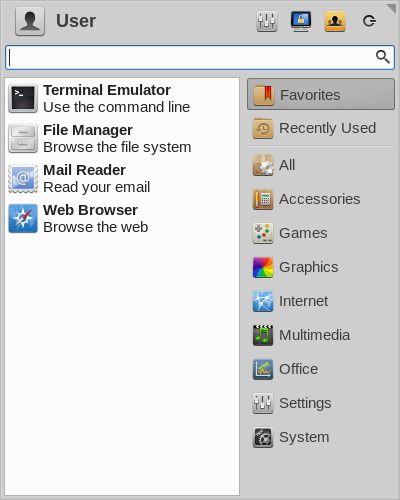This screenshot has height=500, width=400.
Task: Open the File Manager launcher
Action: (x=122, y=138)
